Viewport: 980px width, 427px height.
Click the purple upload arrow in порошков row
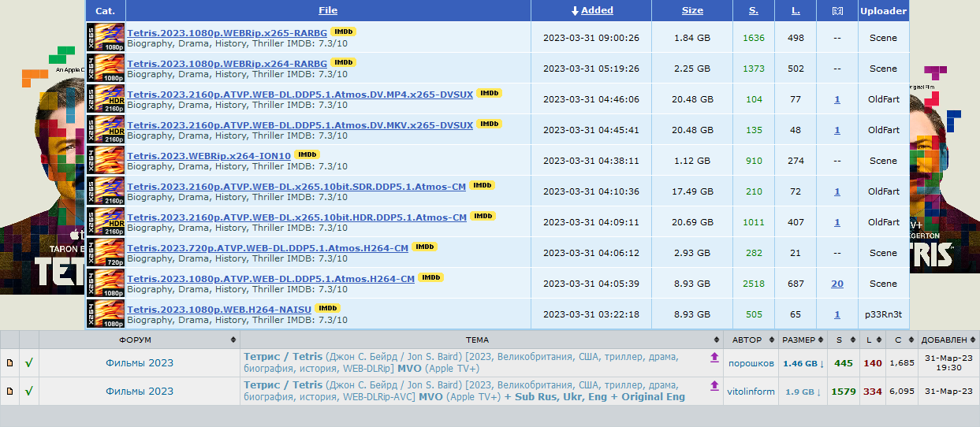point(714,358)
